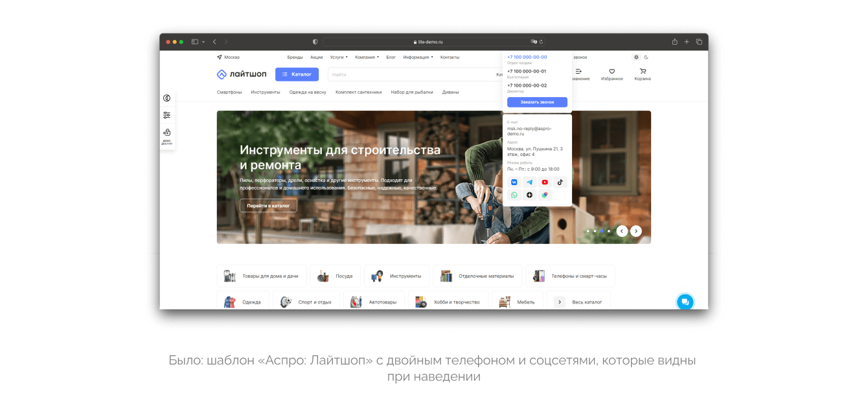
Task: Open the blue Каталог button
Action: click(x=297, y=74)
